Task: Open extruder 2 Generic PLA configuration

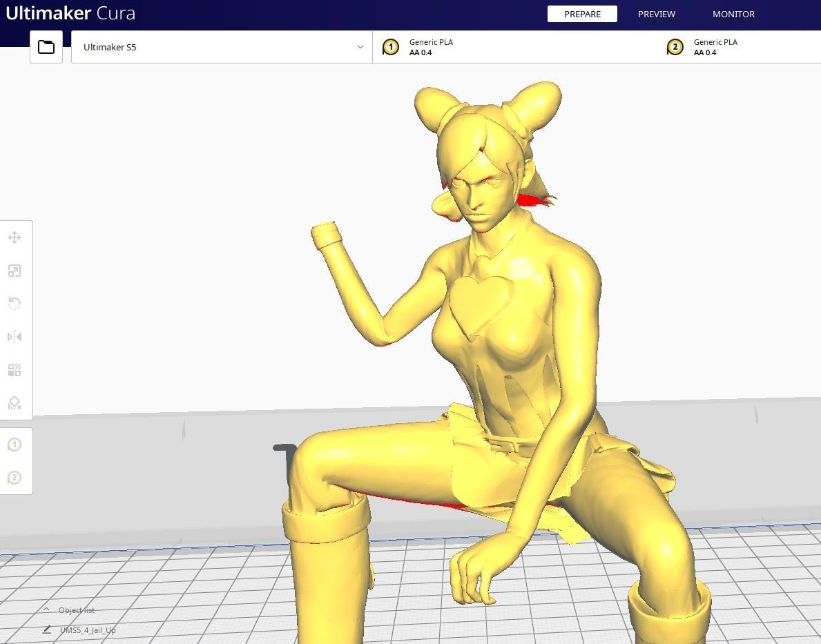Action: 739,47
